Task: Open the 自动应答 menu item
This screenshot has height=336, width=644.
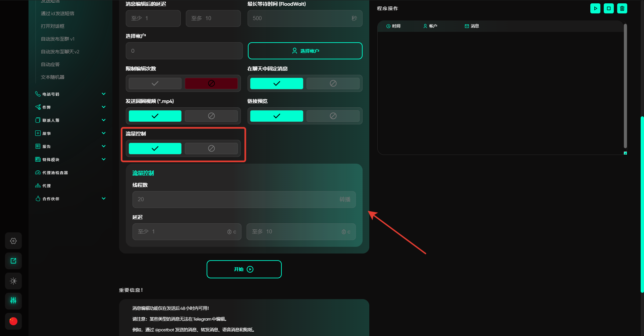Action: pos(50,64)
